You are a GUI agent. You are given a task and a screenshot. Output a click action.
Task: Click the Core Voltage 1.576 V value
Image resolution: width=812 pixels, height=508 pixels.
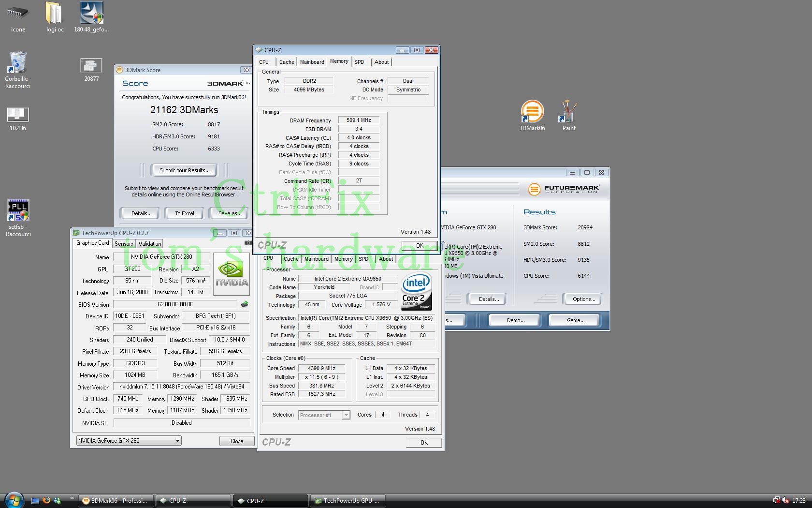pos(381,304)
